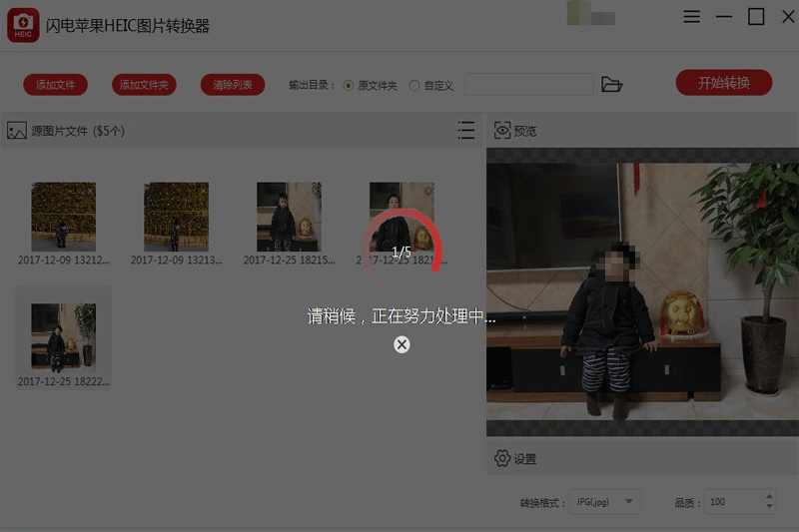Screen dimensions: 799x532
Task: Switch file list view with list icon
Action: [x=465, y=131]
